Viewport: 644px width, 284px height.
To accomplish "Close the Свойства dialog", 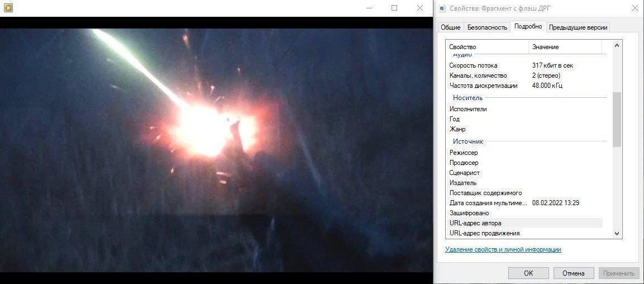I will 635,8.
